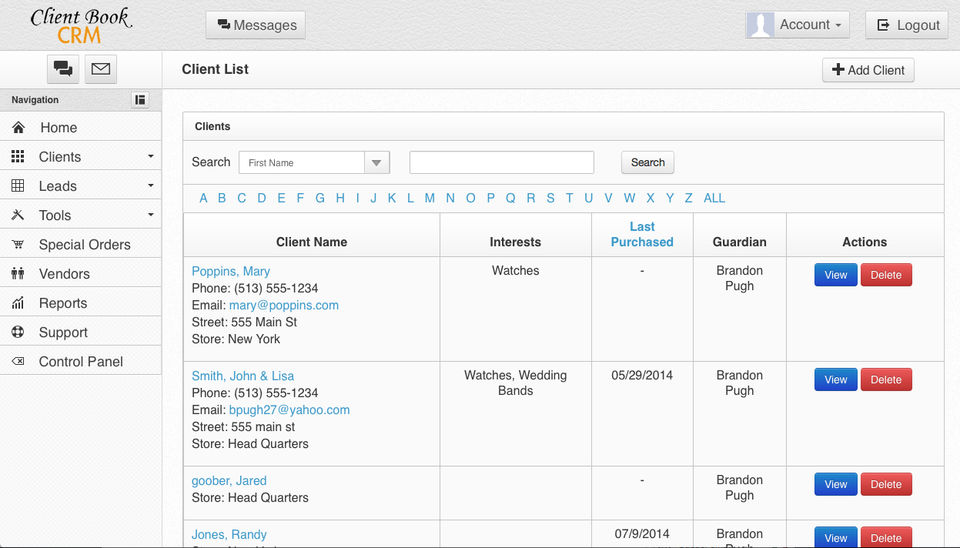Click the Support lifebuoy icon
Viewport: 960px width, 548px height.
point(18,332)
